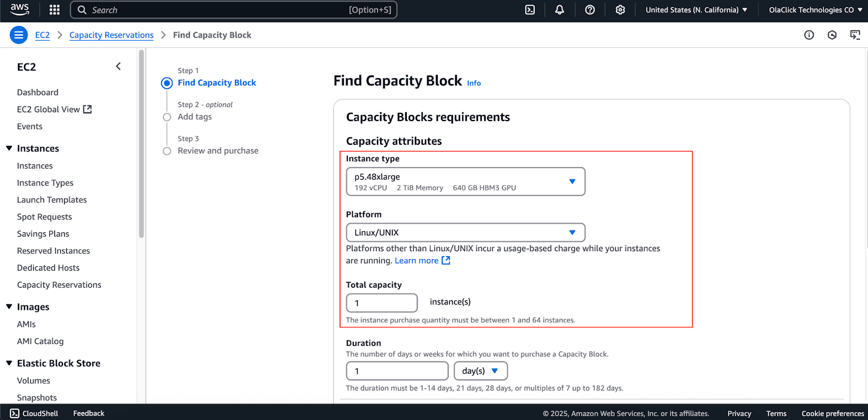The image size is (868, 420).
Task: Open the hexagon clock icon top right
Action: [832, 35]
